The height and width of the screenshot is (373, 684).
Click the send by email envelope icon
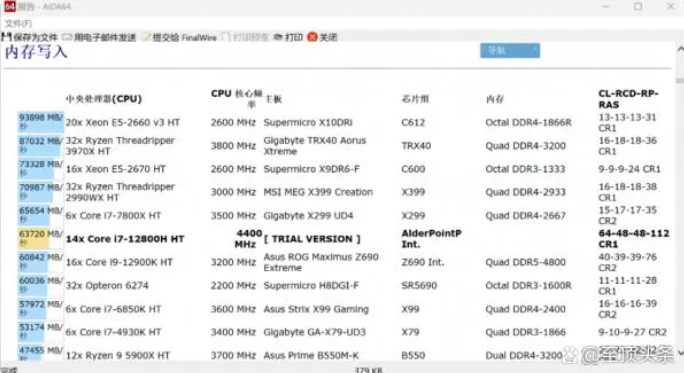[x=67, y=38]
